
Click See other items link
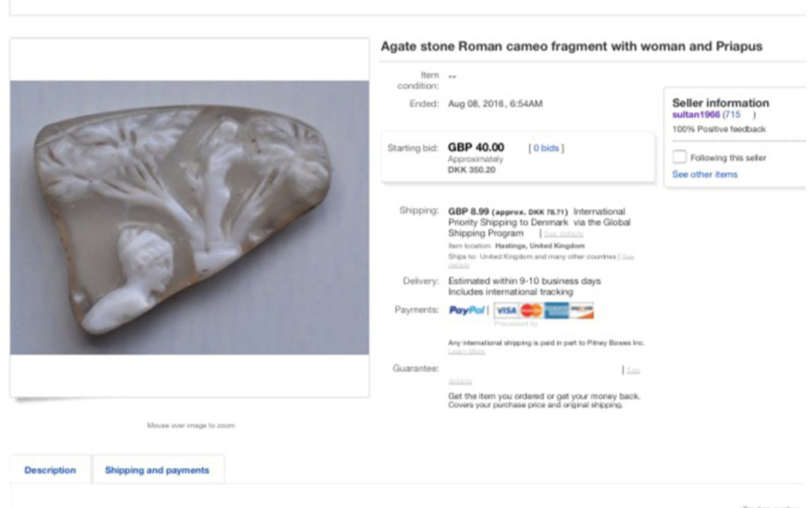(705, 174)
